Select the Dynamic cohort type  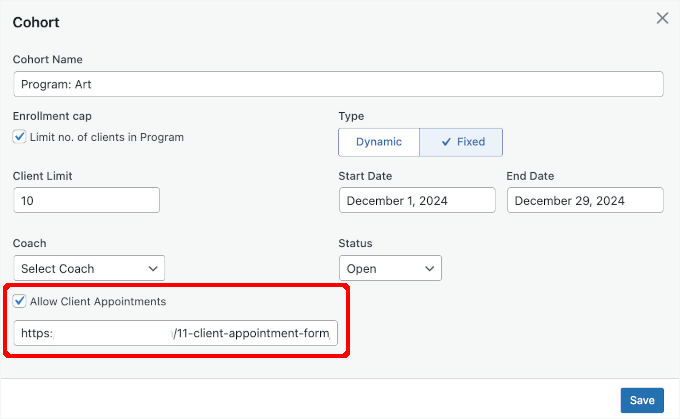(x=378, y=142)
